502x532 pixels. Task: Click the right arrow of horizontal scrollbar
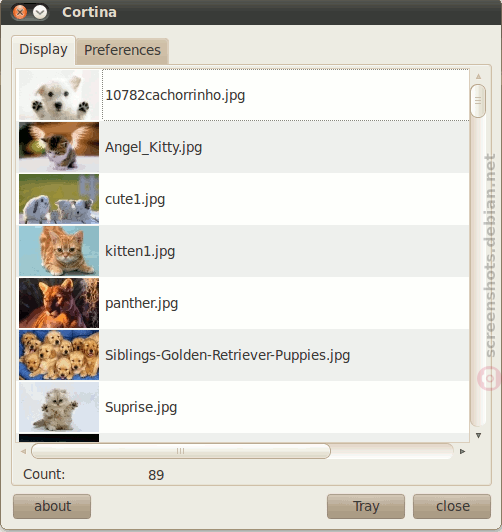point(462,451)
